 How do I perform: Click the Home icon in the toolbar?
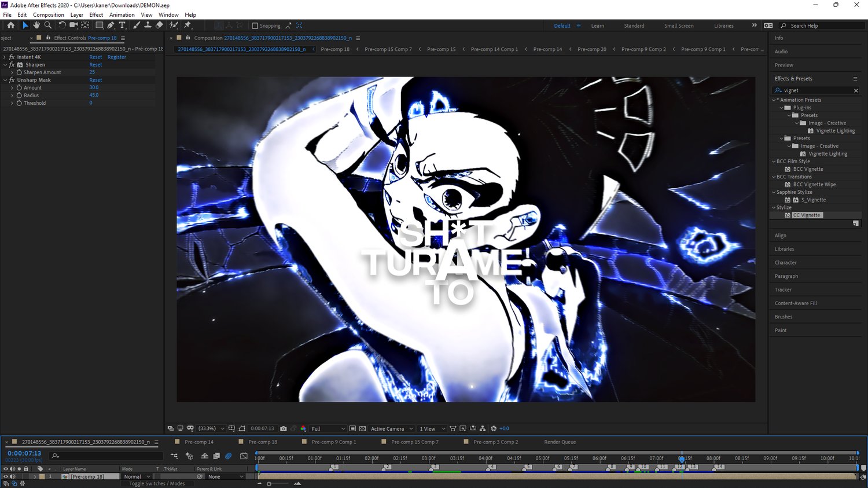(10, 25)
